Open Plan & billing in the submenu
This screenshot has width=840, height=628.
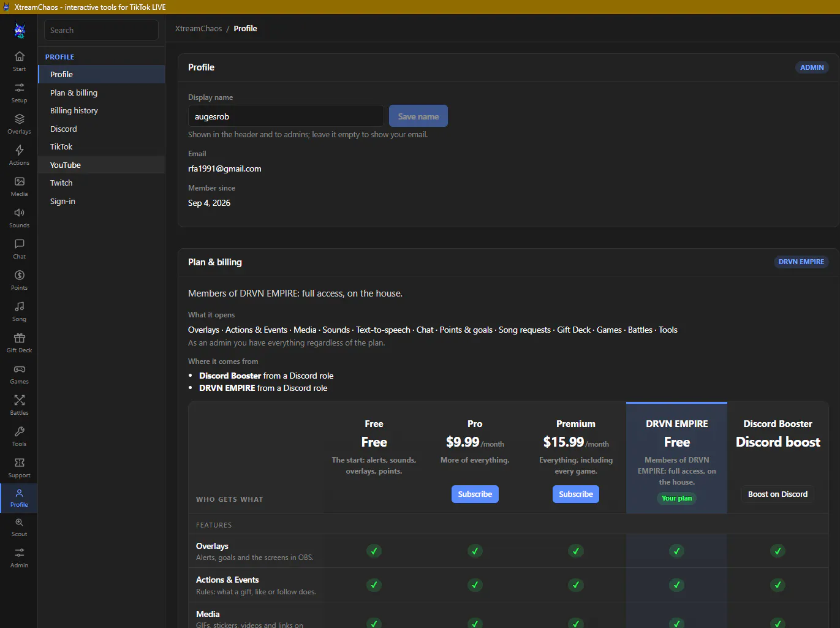[x=102, y=93]
